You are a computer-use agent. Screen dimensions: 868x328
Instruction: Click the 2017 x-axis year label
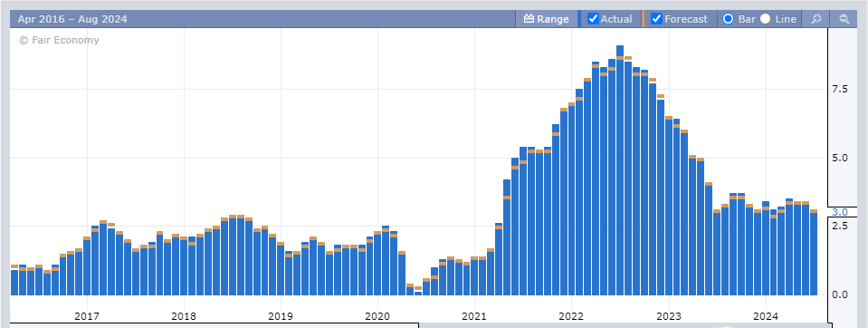[87, 316]
